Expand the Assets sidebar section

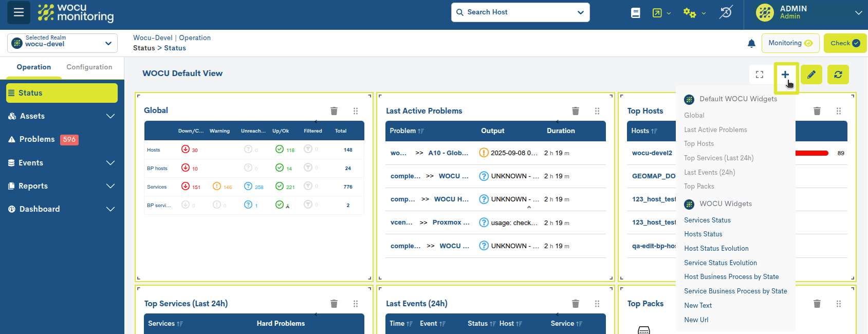(x=62, y=116)
